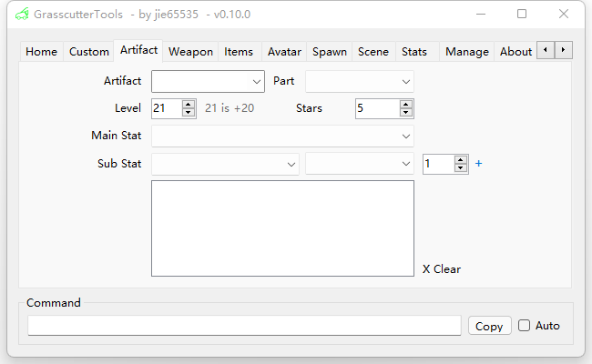592x364 pixels.
Task: Increase Stars value with up arrow
Action: coord(406,104)
